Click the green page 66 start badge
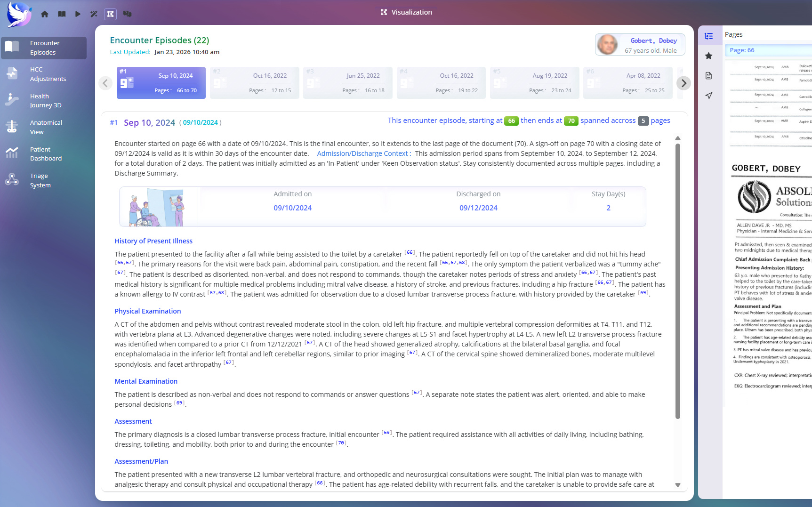 pos(511,121)
